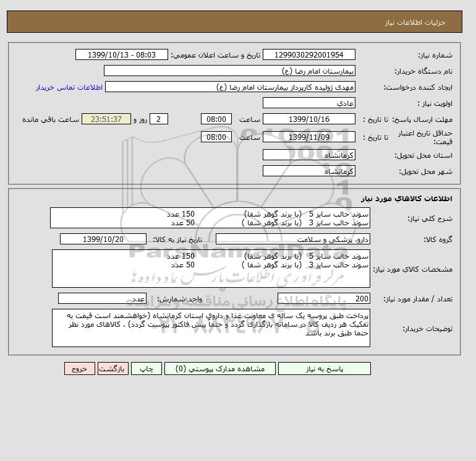Click the ایجاد کننده درخواست label
Screen dimensions: 476x461
[418, 87]
